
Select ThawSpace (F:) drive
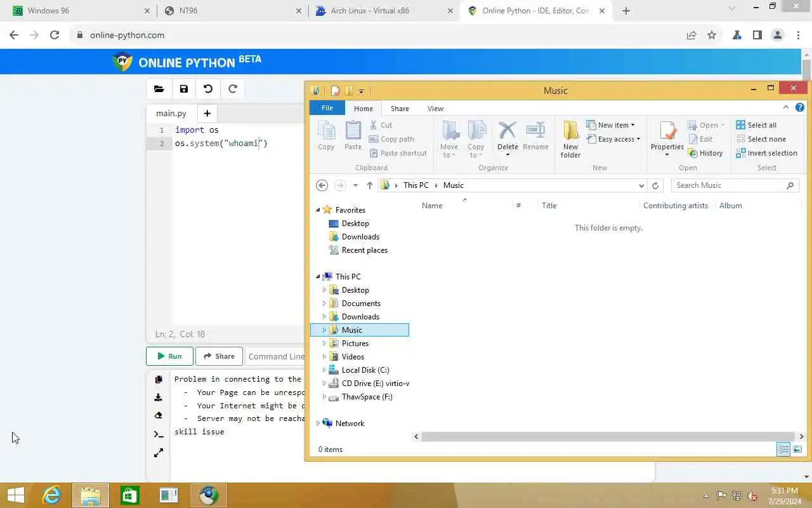367,397
